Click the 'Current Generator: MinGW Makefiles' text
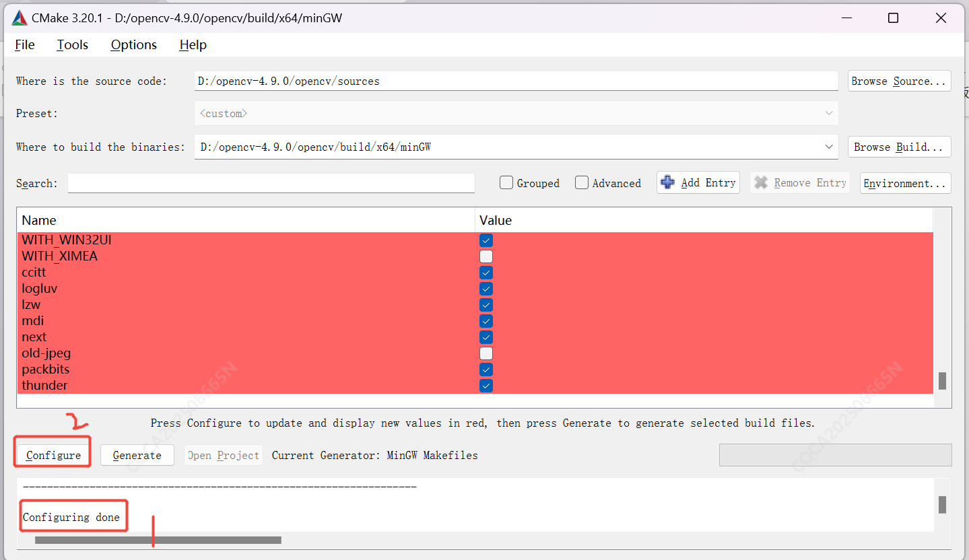Image resolution: width=969 pixels, height=560 pixels. [x=375, y=455]
